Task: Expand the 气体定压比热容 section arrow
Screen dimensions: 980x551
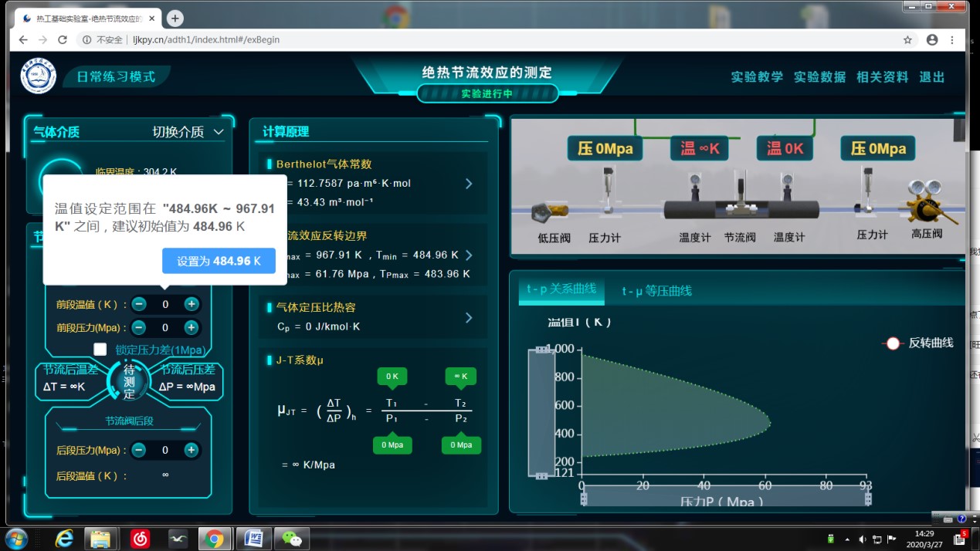Action: [468, 318]
